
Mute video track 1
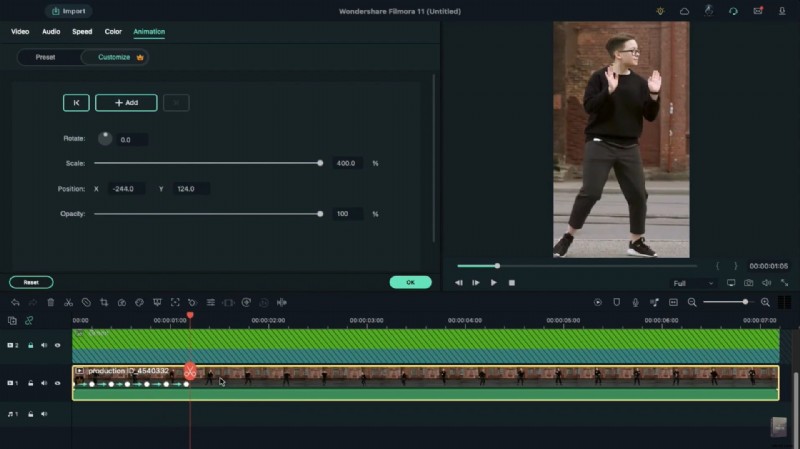(x=44, y=383)
